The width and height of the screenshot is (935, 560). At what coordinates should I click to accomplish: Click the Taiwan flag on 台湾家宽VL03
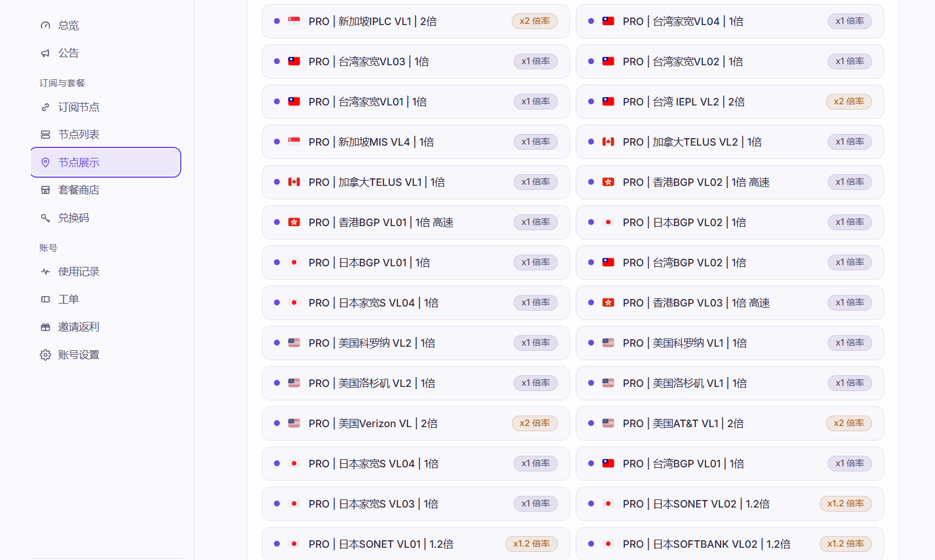(x=294, y=61)
